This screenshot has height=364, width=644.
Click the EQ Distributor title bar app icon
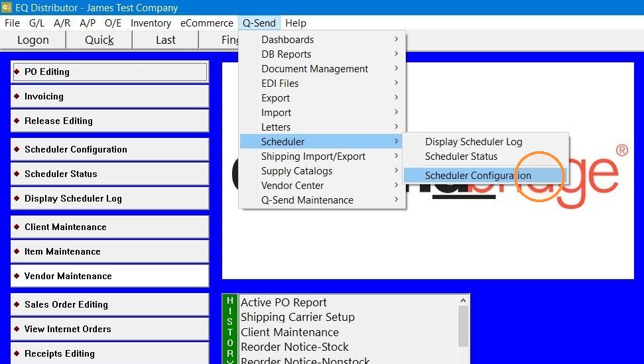click(x=7, y=7)
